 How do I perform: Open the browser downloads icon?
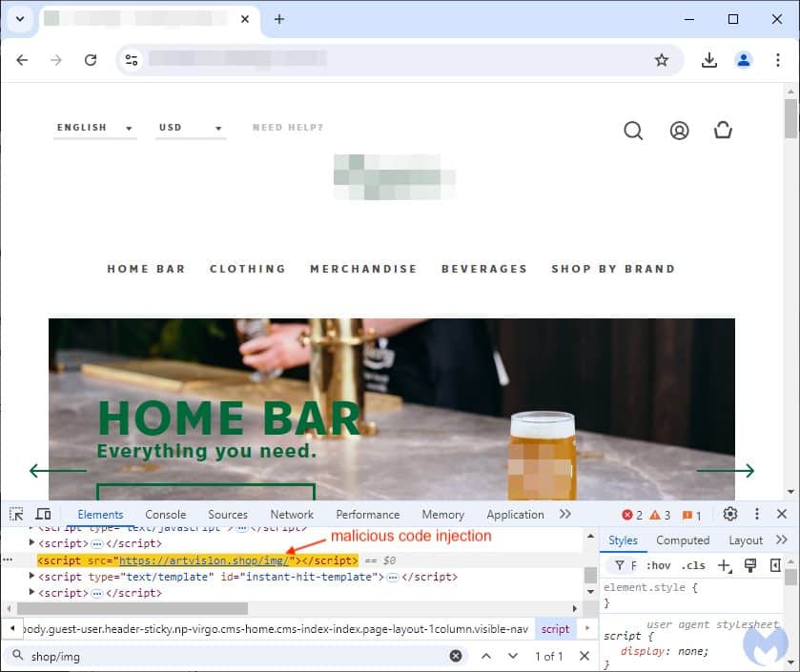coord(708,60)
